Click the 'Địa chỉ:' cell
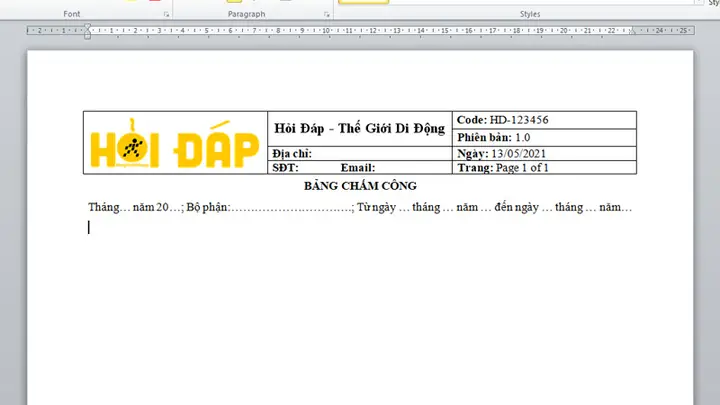The height and width of the screenshot is (405, 720). (360, 153)
